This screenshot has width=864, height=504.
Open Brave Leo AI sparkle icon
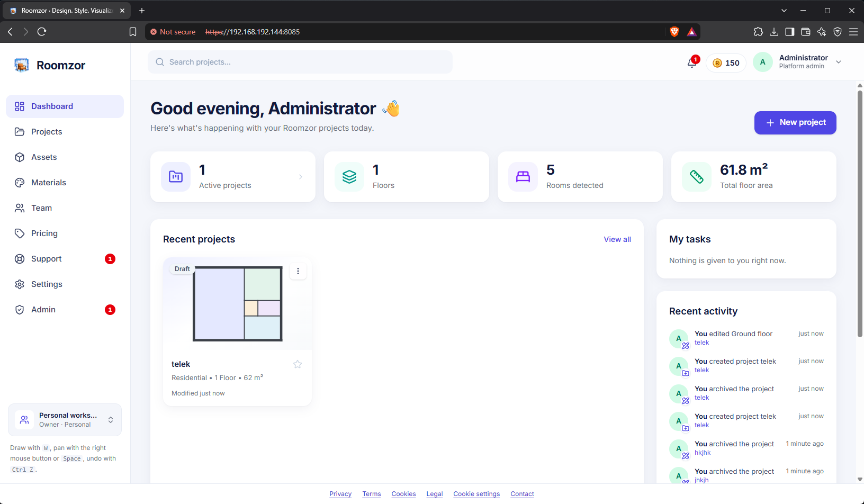point(822,32)
